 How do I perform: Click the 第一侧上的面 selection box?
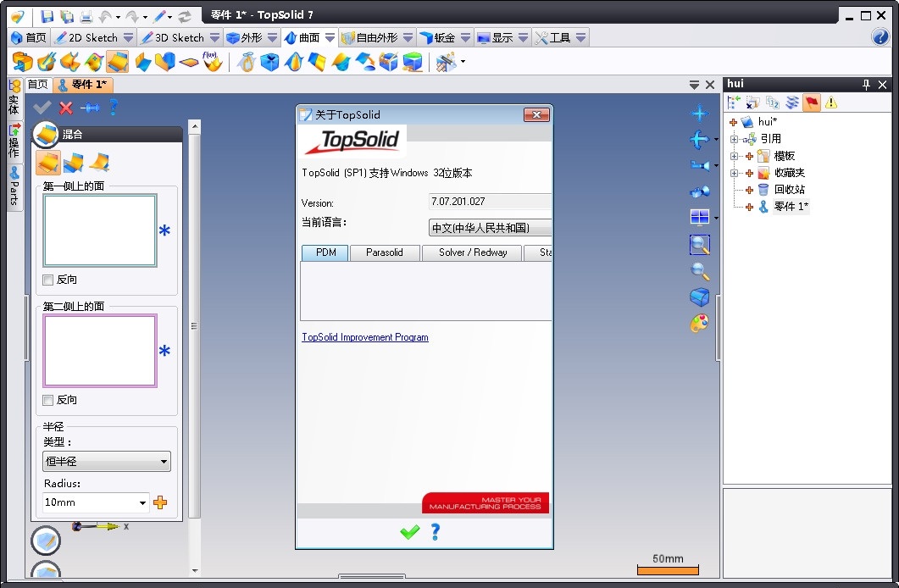[100, 230]
